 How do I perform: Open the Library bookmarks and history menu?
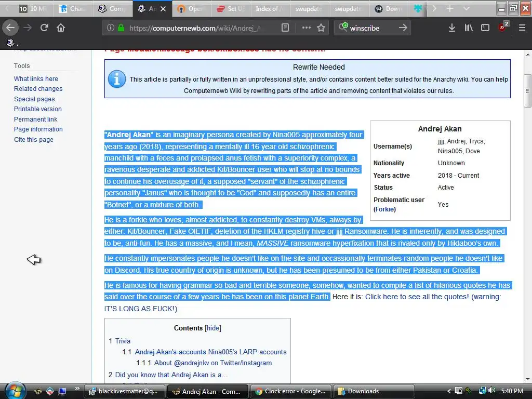[x=469, y=28]
